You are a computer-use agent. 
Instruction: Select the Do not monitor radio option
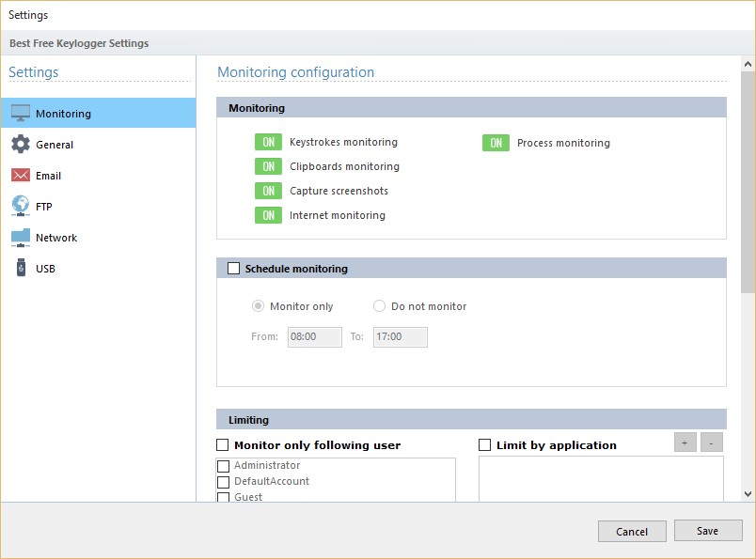pyautogui.click(x=380, y=306)
